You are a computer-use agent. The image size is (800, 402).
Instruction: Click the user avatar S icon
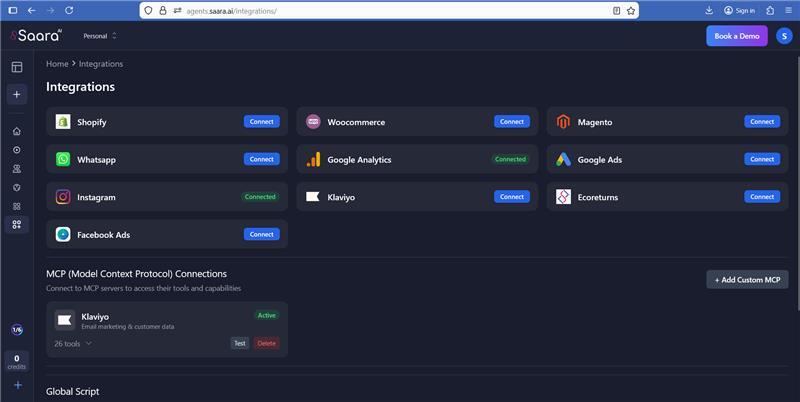pos(784,36)
